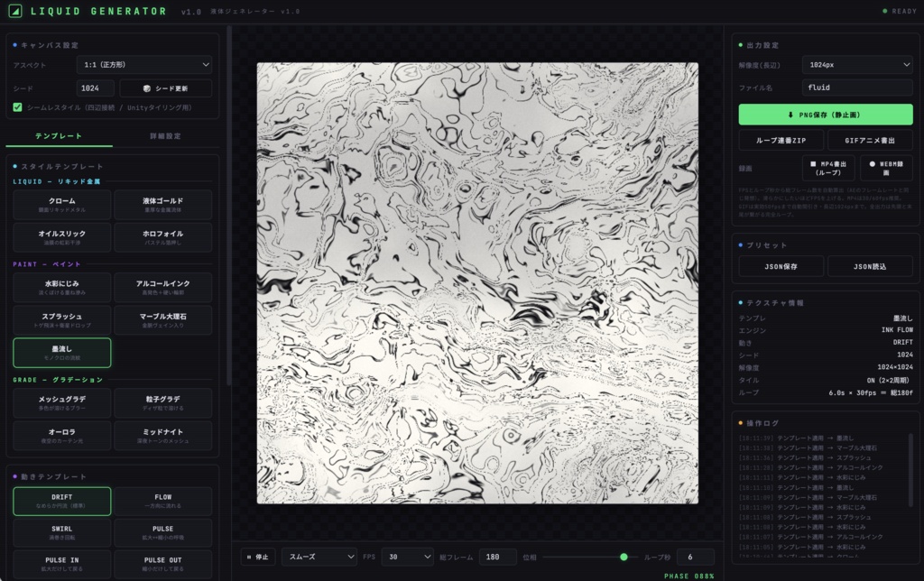This screenshot has height=581, width=924.
Task: Open the アスペクト 1:1 dropdown
Action: point(144,65)
